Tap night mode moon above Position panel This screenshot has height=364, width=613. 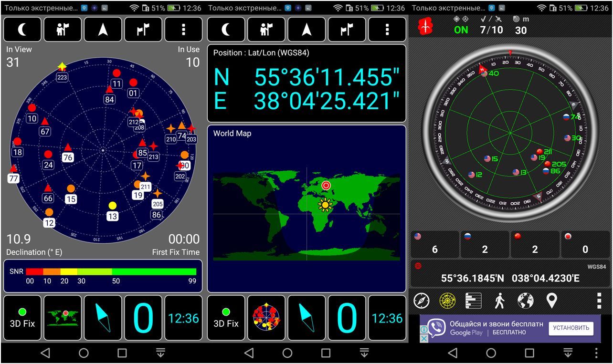click(x=226, y=30)
